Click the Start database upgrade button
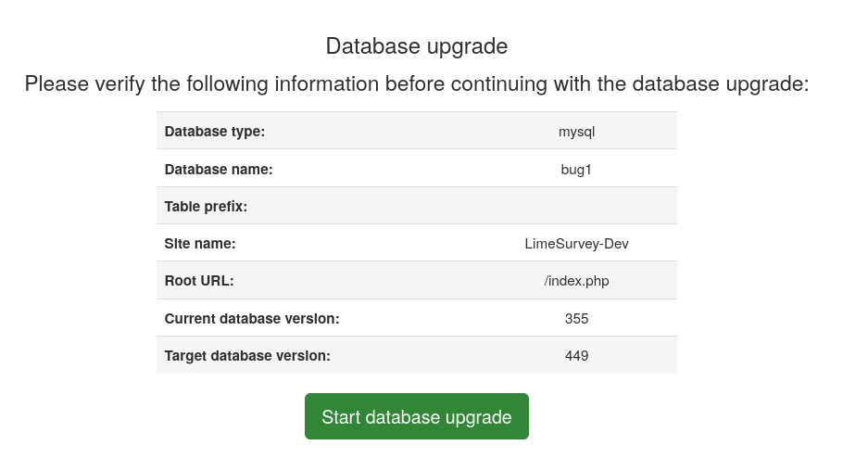 [x=416, y=416]
